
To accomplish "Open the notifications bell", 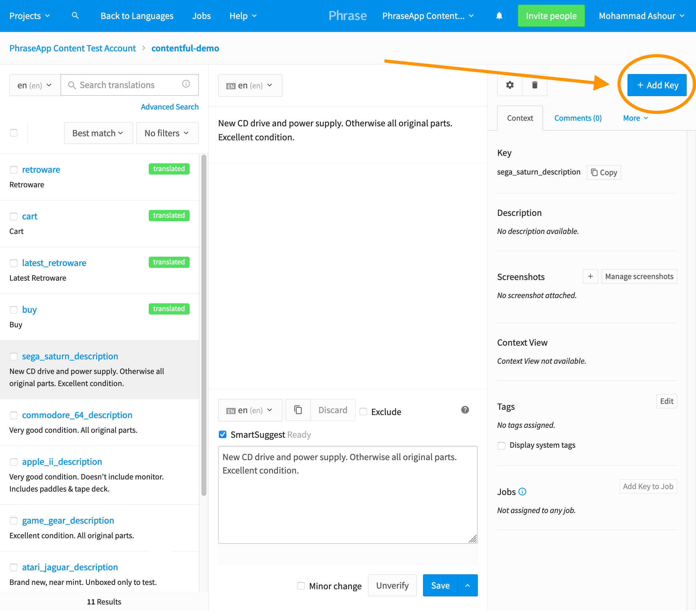I will (x=499, y=16).
